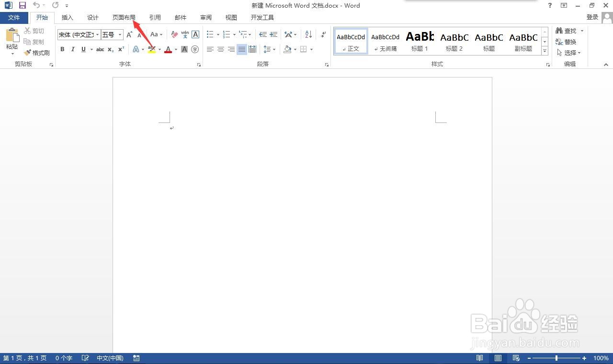This screenshot has width=613, height=364.
Task: Toggle subscript formatting
Action: [111, 49]
